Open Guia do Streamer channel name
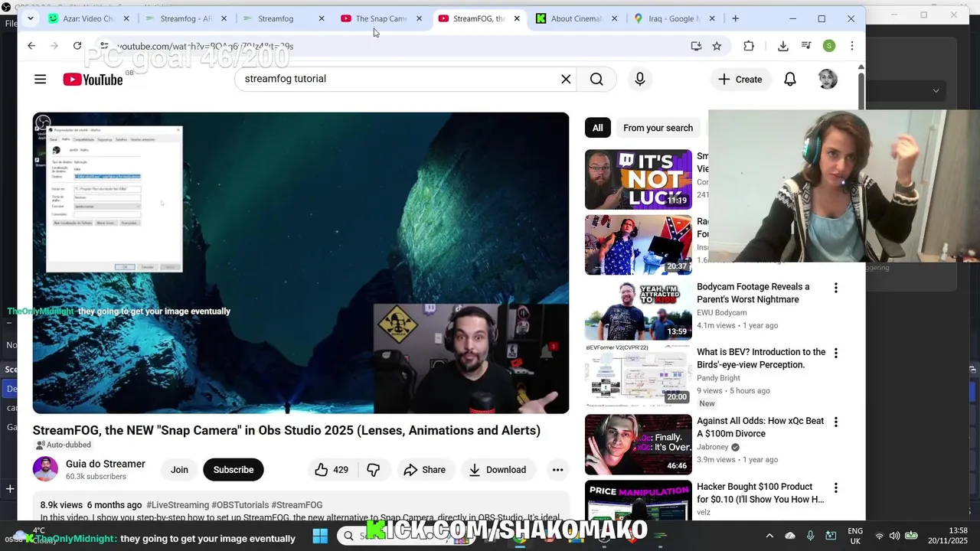Viewport: 980px width, 551px height. 106,464
